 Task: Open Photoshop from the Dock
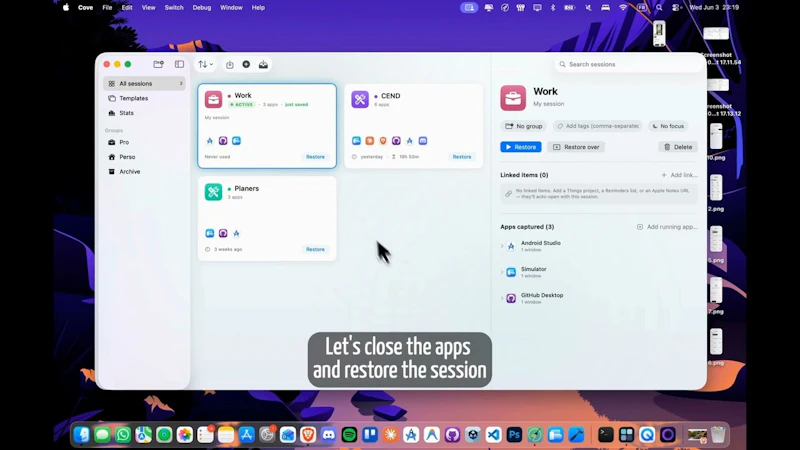click(514, 435)
